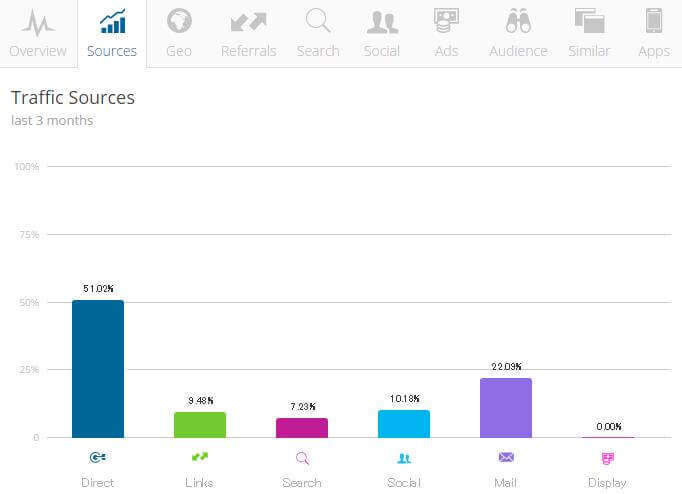Click the purple Mail bar
682x494 pixels.
pyautogui.click(x=506, y=408)
